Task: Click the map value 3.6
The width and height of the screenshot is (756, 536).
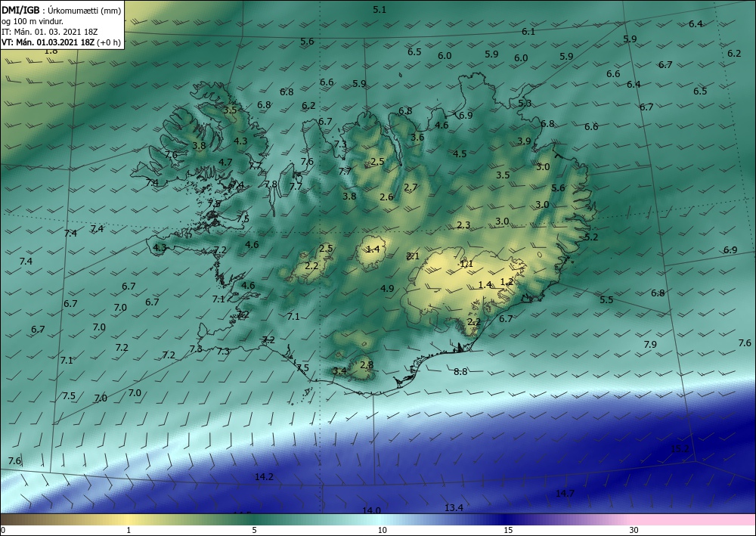Action: click(417, 138)
